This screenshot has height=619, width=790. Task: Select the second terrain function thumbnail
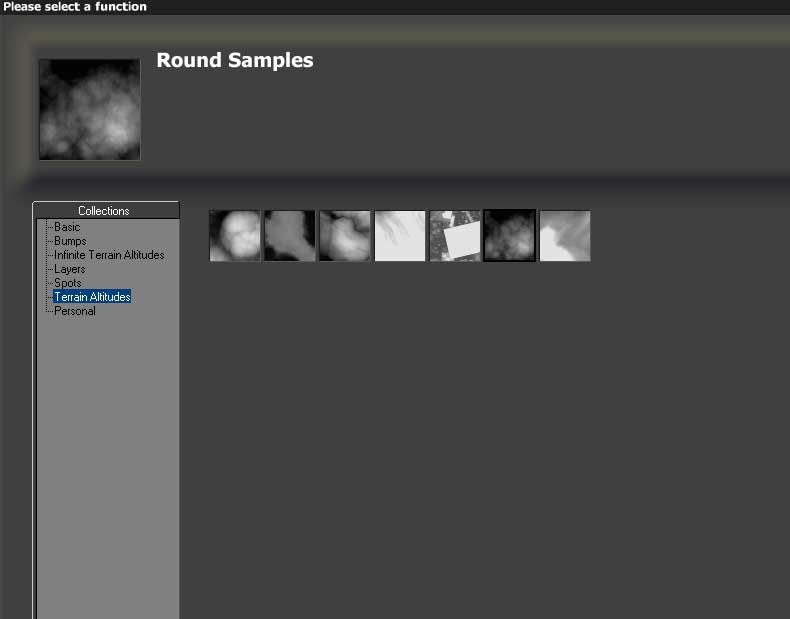coord(289,236)
